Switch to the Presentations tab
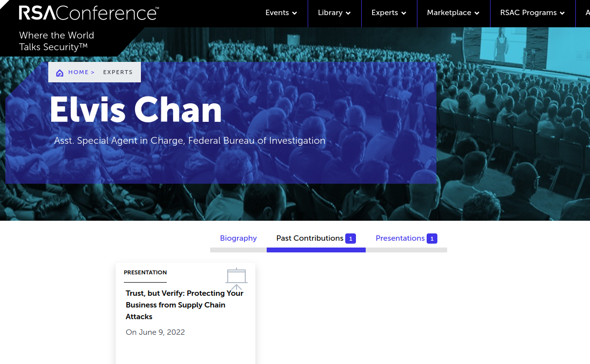The width and height of the screenshot is (590, 364). (406, 238)
